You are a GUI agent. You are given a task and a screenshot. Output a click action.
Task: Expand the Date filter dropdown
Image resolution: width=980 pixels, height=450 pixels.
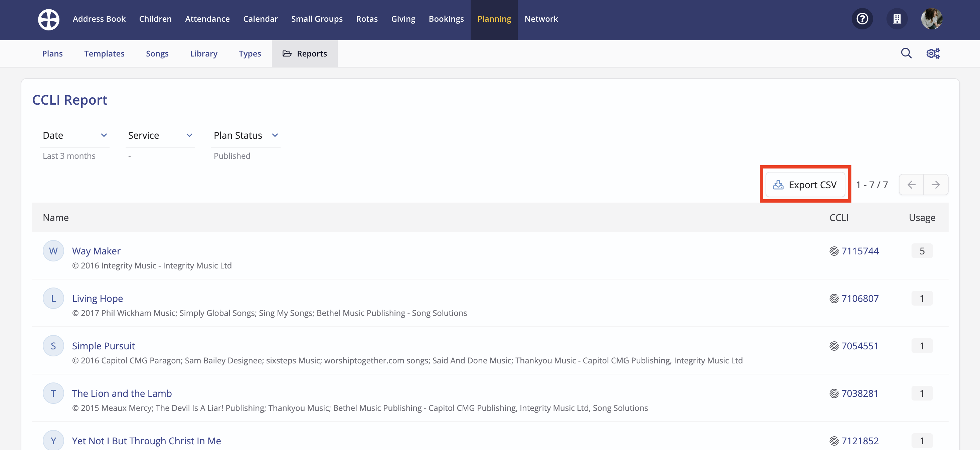coord(75,135)
